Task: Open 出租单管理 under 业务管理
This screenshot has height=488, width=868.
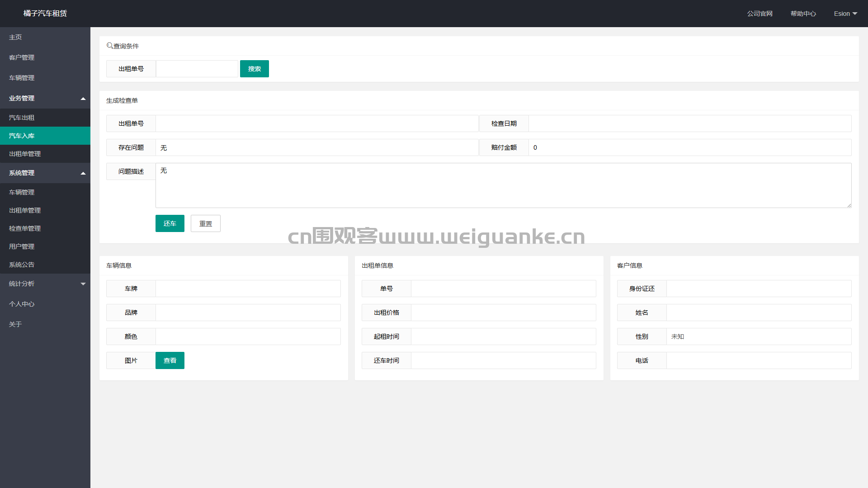Action: click(45, 154)
